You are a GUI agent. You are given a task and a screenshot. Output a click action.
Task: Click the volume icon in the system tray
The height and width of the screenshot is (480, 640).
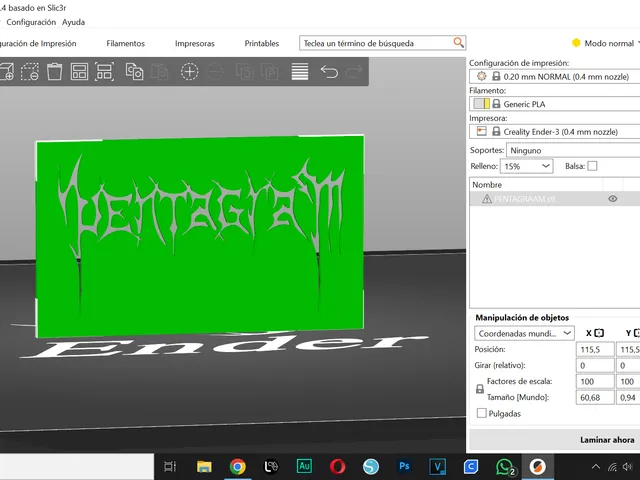tap(628, 467)
